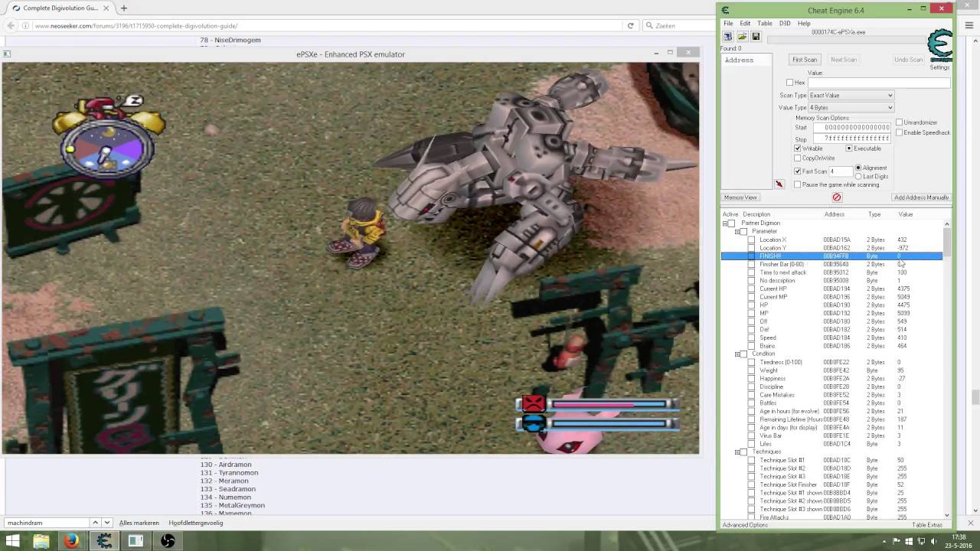Toggle Hoofdlettergevoelig in find bar
This screenshot has width=980, height=551.
(x=196, y=523)
